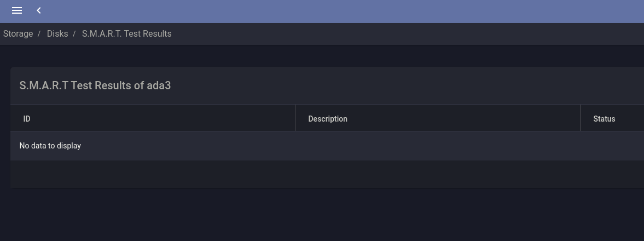This screenshot has width=644, height=241.
Task: Click the divider between ID and Description
Action: 295,118
